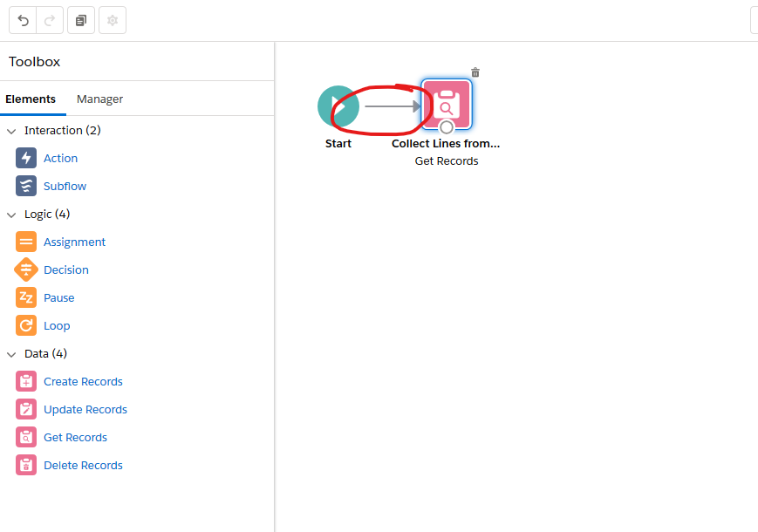Switch to the Elements tab
The image size is (758, 532).
31,99
